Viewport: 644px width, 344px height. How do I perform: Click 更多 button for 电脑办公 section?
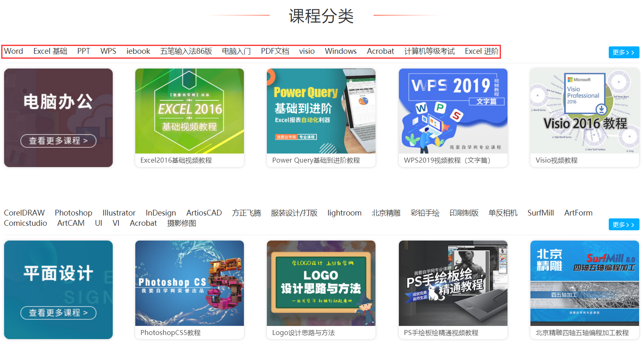tap(624, 52)
